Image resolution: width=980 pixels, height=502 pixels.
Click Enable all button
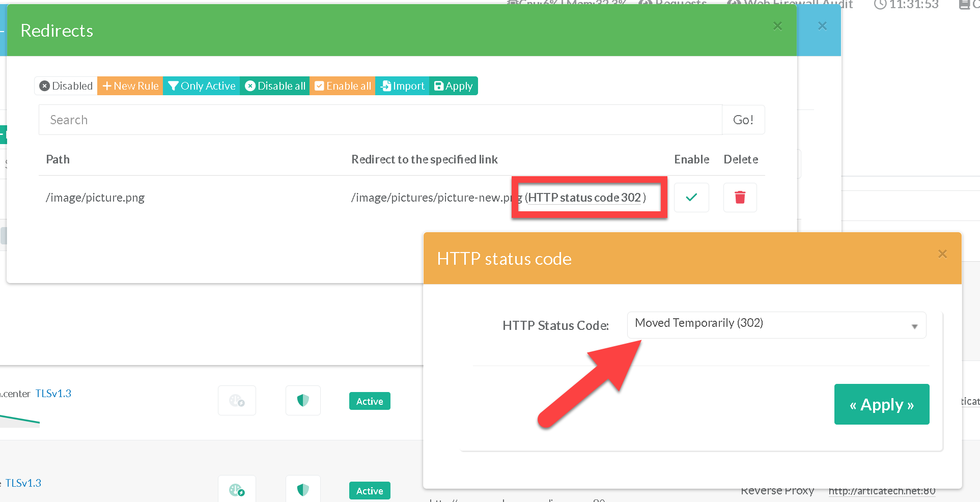tap(343, 86)
